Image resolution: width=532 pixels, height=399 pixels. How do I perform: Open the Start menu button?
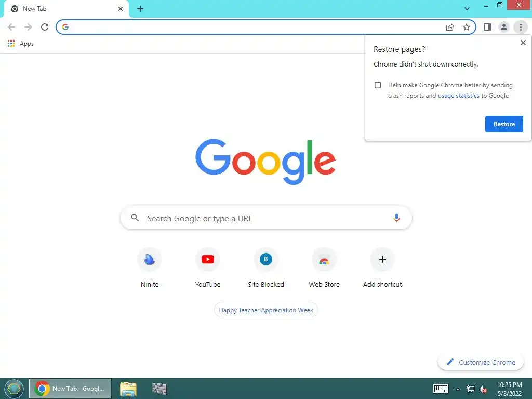(14, 389)
